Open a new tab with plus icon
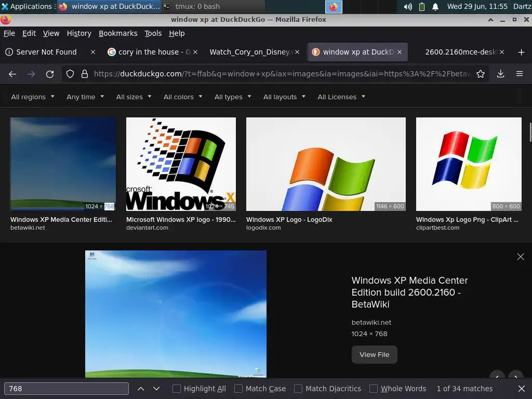 [522, 52]
